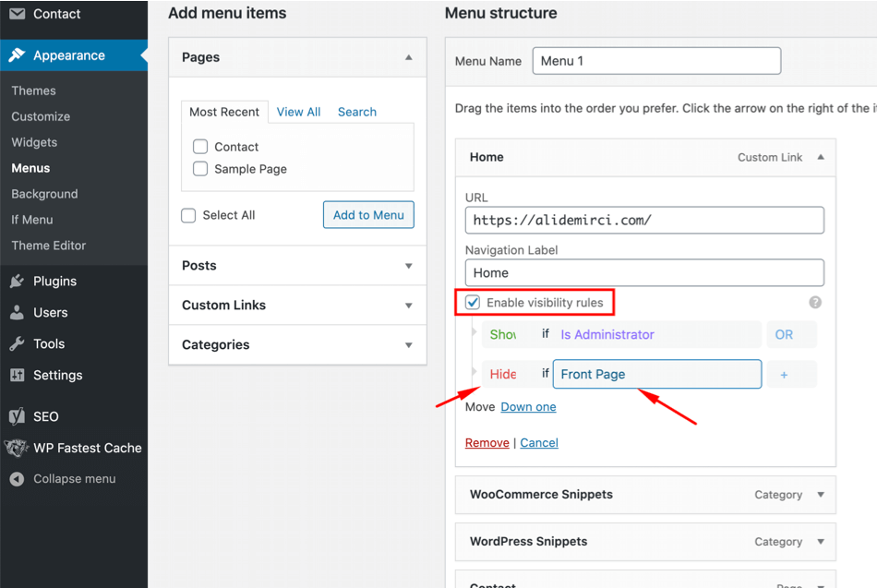Screen dimensions: 878x588
Task: Collapse the Home Custom Link item
Action: click(820, 157)
